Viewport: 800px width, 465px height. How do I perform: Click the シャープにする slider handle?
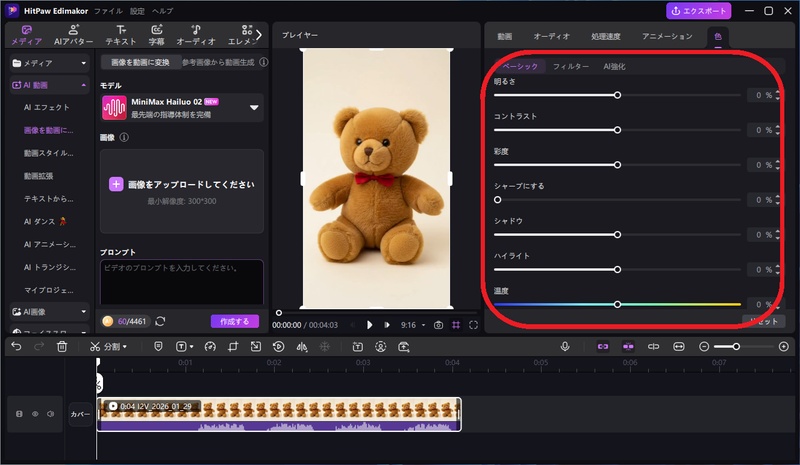(497, 200)
